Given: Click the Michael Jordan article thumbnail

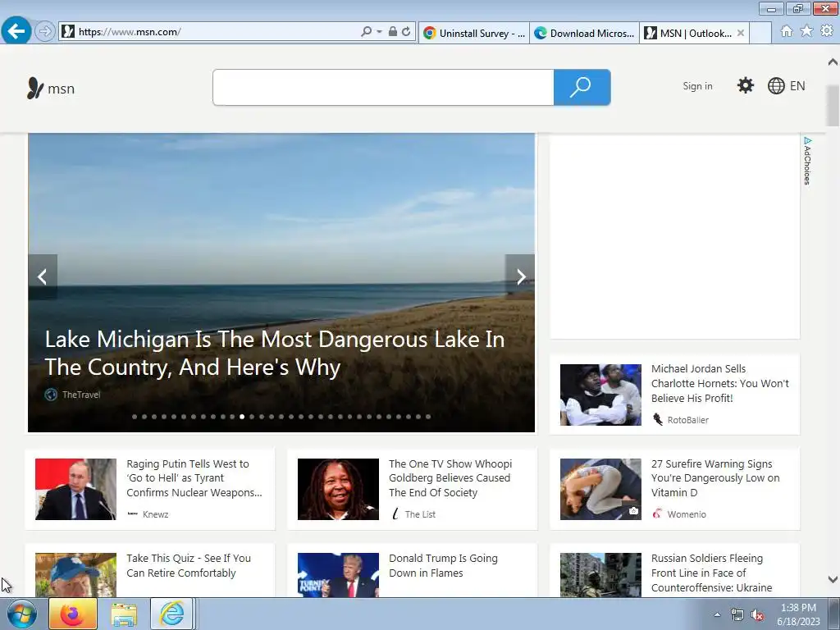Looking at the screenshot, I should (600, 395).
